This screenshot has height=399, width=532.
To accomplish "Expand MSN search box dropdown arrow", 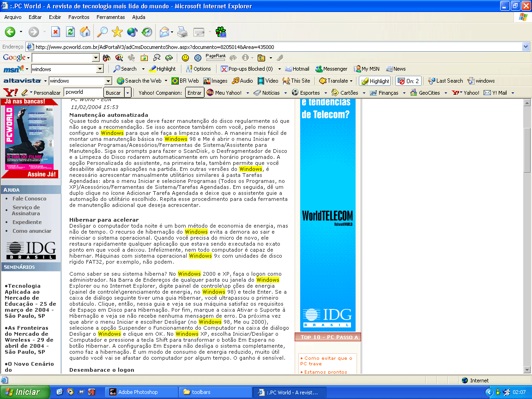I will click(100, 69).
